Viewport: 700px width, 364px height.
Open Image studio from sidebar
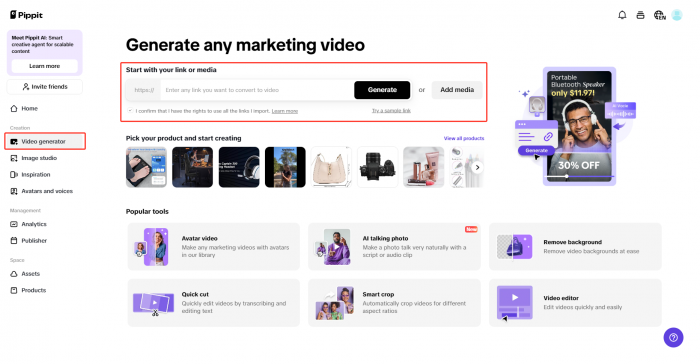point(39,158)
